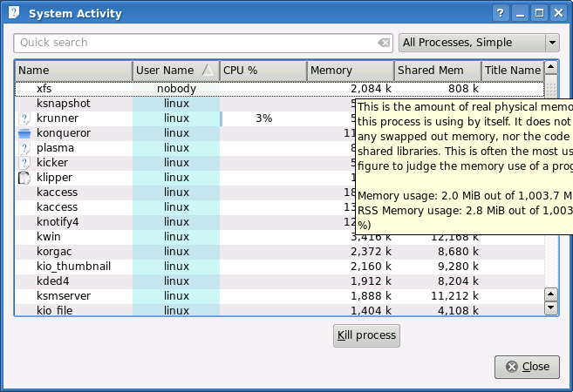Select the kio_thumbnail process
The width and height of the screenshot is (573, 392).
(73, 267)
